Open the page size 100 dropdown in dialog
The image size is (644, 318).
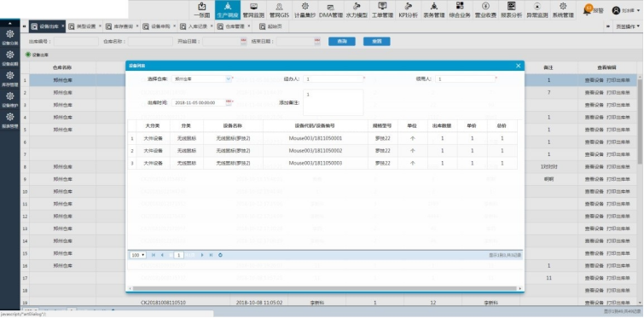tap(137, 255)
